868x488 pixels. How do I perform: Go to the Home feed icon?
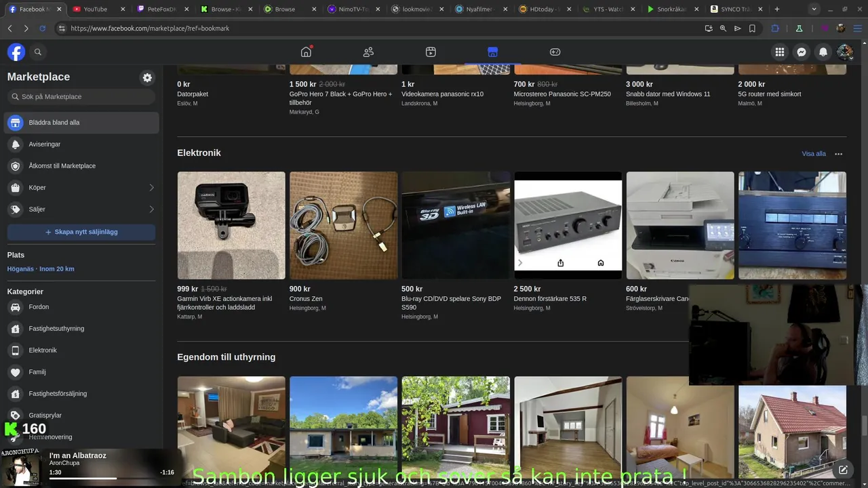point(306,52)
